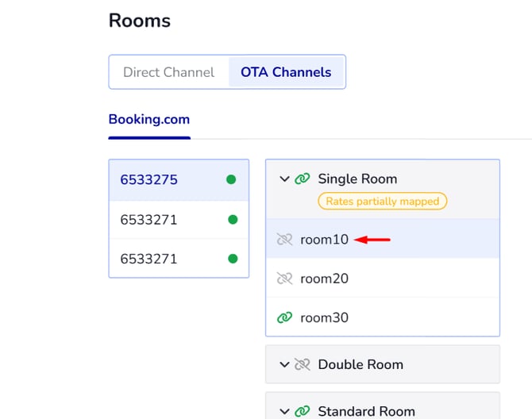Click the Rates partially mapped badge
Image resolution: width=532 pixels, height=419 pixels.
(x=382, y=202)
